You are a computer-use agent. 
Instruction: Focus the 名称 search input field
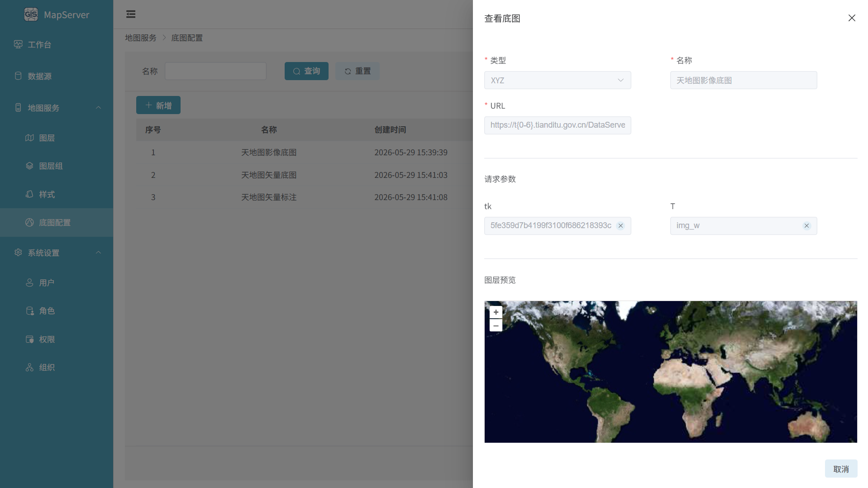pyautogui.click(x=215, y=71)
